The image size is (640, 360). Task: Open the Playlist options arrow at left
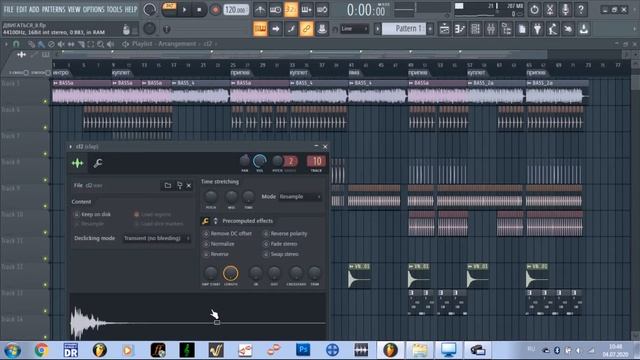[6, 44]
